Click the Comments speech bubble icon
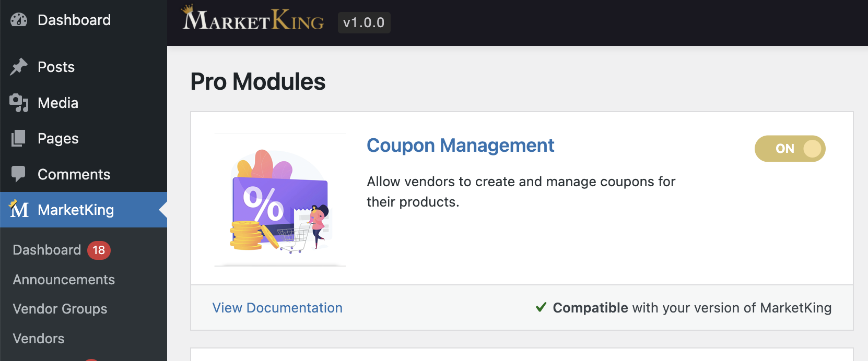Viewport: 868px width, 361px height. point(19,174)
